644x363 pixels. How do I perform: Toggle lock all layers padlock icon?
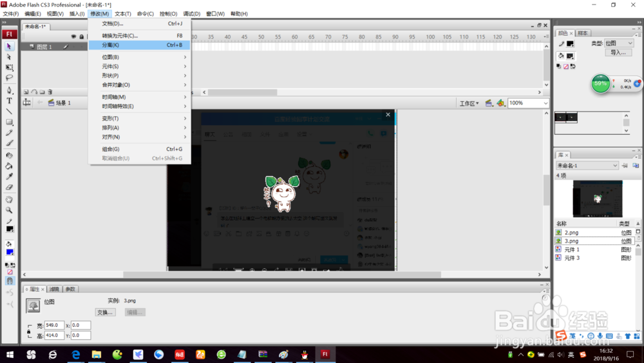(x=81, y=37)
